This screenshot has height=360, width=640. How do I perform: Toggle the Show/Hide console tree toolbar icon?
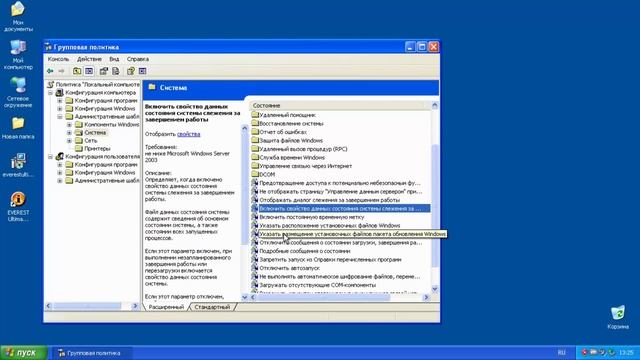(x=89, y=71)
